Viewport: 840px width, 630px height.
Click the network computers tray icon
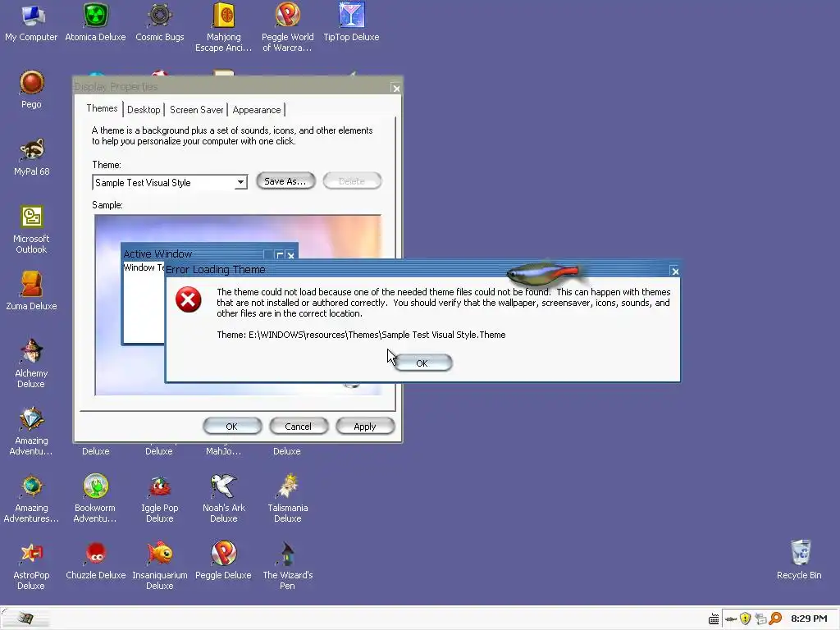click(x=760, y=619)
